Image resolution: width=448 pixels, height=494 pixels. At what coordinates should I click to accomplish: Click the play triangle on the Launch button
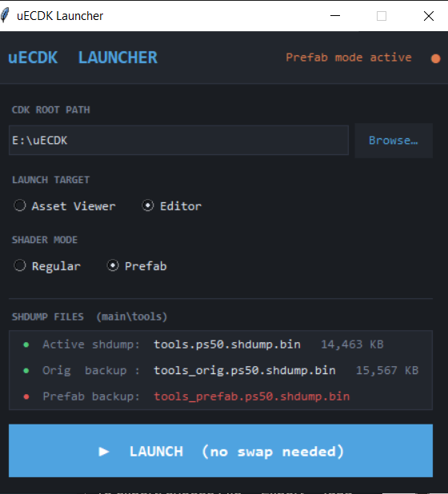104,452
